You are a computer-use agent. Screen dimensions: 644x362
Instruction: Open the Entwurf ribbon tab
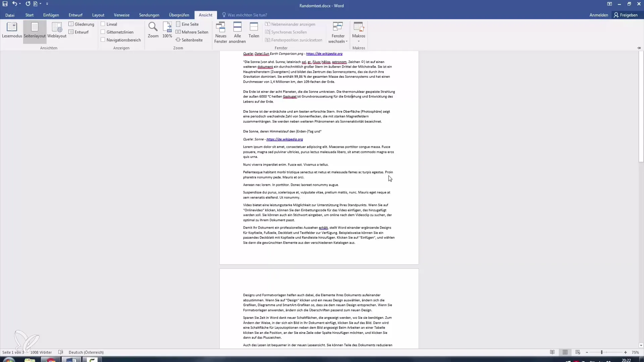[75, 15]
